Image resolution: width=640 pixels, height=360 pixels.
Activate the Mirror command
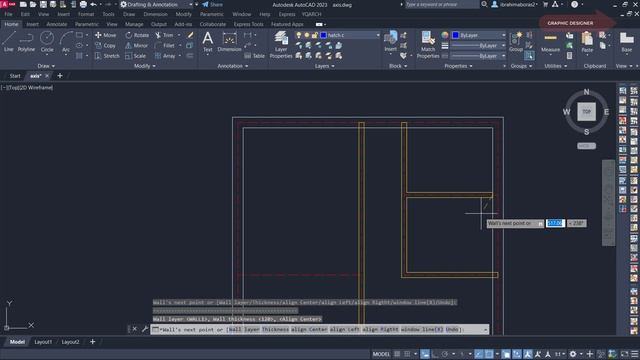point(137,46)
